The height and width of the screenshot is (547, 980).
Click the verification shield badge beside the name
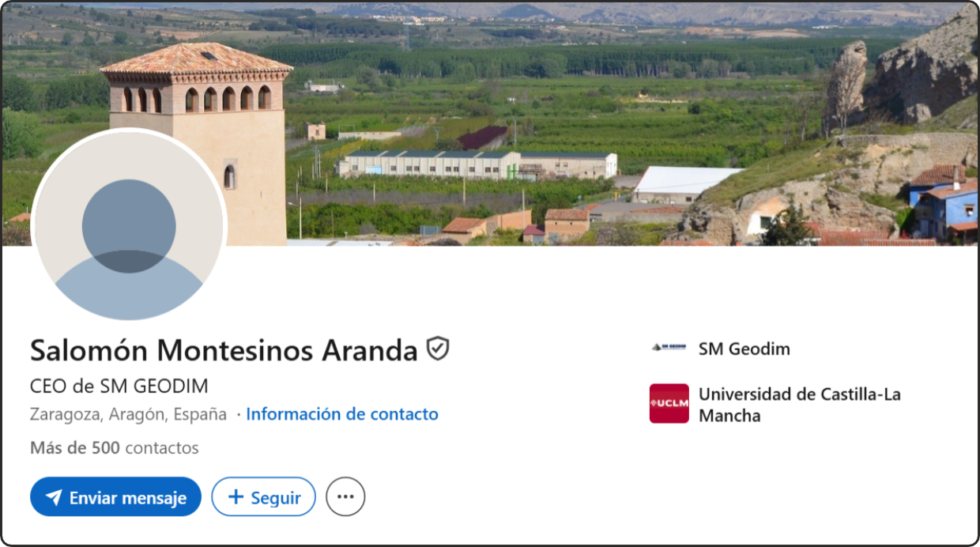click(x=438, y=349)
